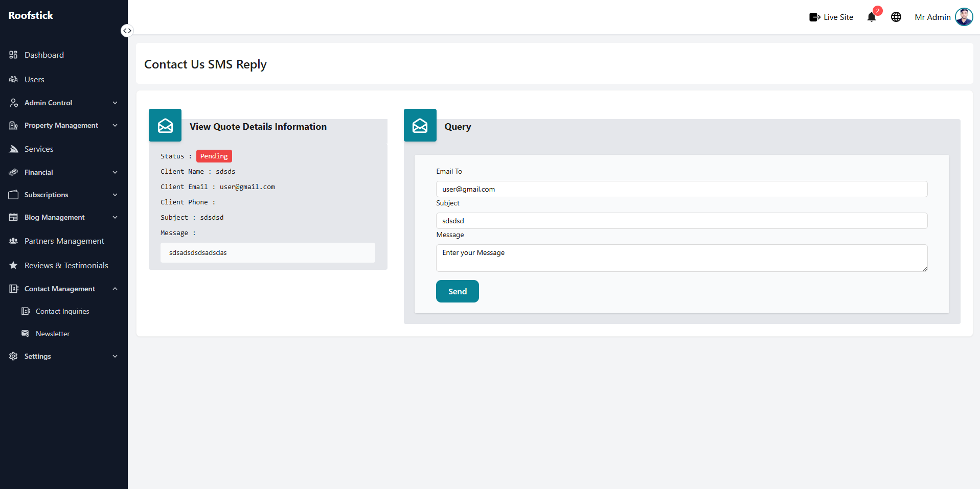
Task: Click the Send button
Action: 458,291
